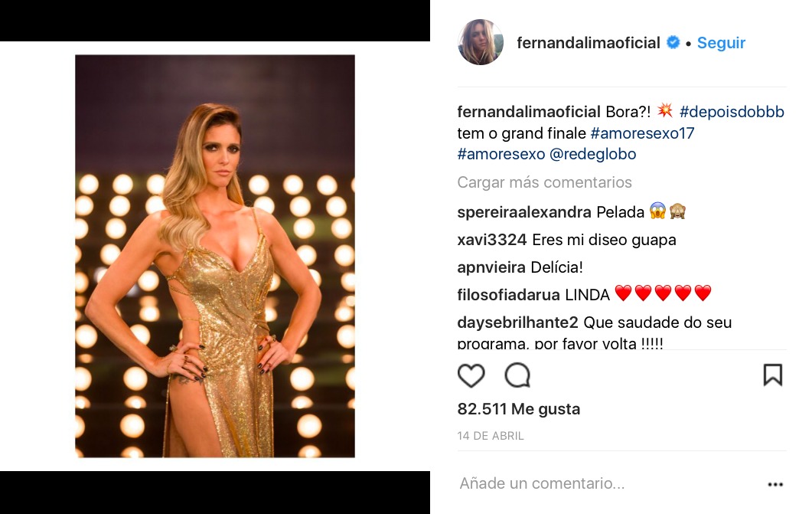Save the post with the bookmark icon
This screenshot has width=812, height=514.
tap(773, 375)
